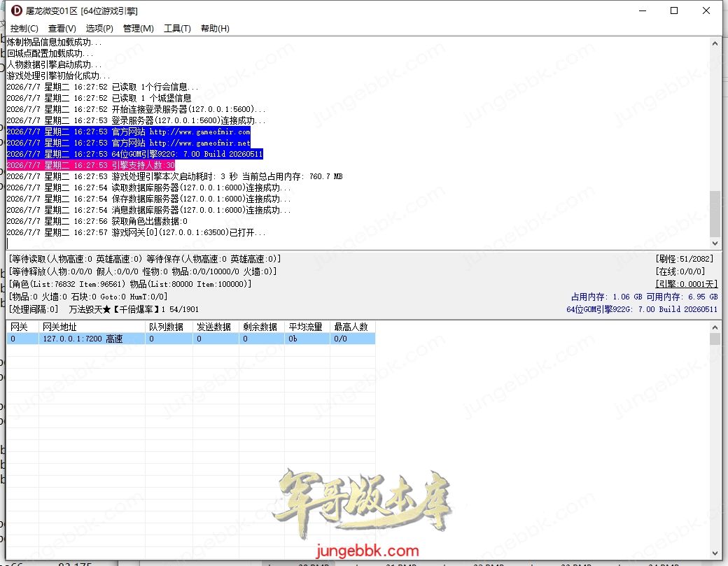
Task: Click the app icon in title bar
Action: point(17,10)
